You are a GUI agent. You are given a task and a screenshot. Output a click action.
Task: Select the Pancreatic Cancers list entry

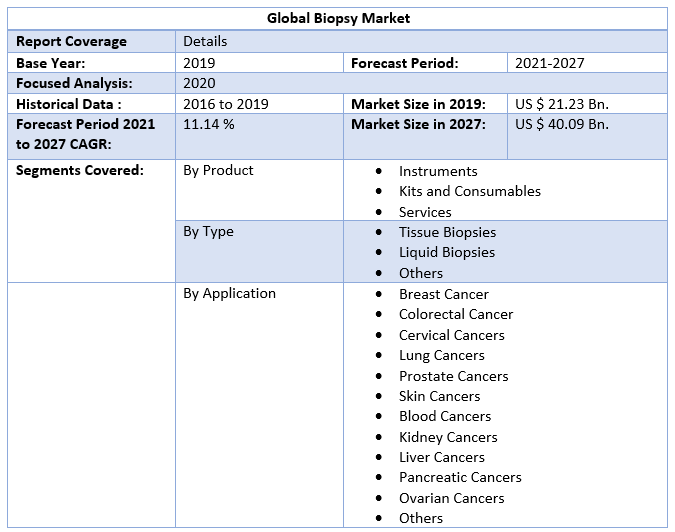point(460,477)
